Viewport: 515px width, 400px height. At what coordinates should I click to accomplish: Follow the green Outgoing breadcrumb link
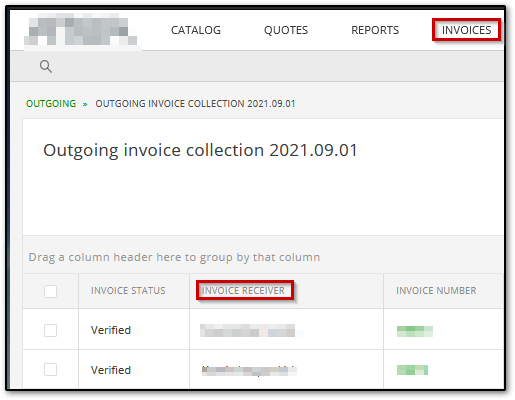click(51, 104)
